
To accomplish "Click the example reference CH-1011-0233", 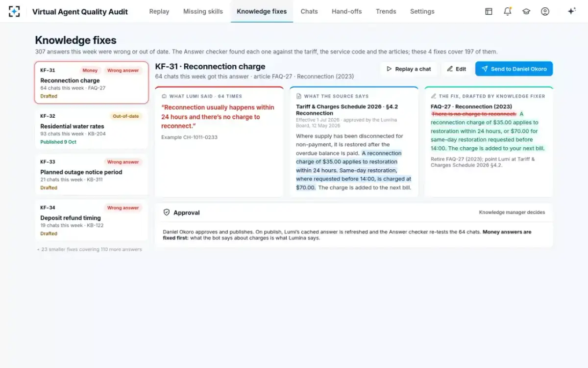I will (189, 137).
